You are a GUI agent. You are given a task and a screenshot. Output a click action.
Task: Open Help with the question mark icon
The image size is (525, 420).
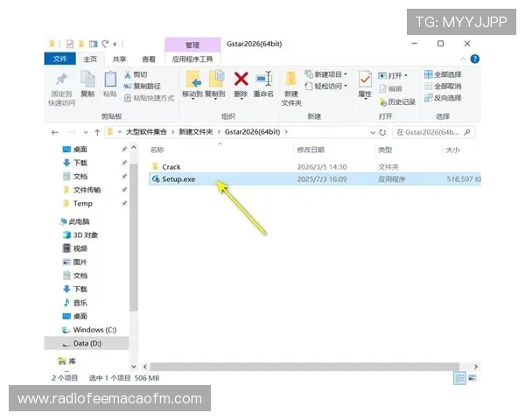pos(475,59)
